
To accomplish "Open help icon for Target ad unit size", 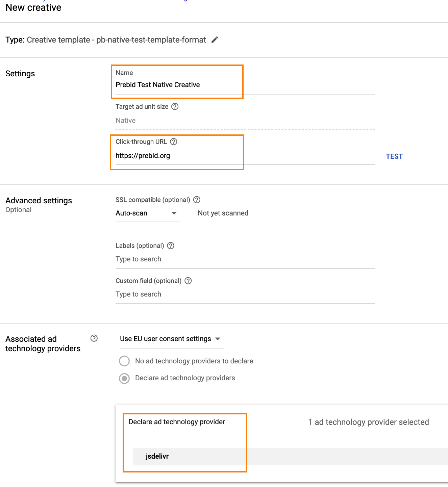I will (175, 107).
